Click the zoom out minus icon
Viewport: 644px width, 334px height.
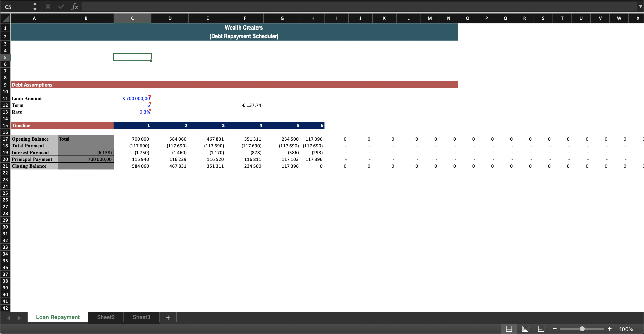coord(555,329)
